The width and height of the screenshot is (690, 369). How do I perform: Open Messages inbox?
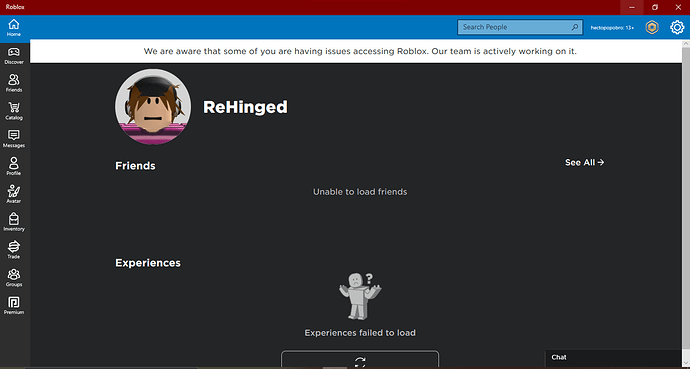tap(14, 139)
